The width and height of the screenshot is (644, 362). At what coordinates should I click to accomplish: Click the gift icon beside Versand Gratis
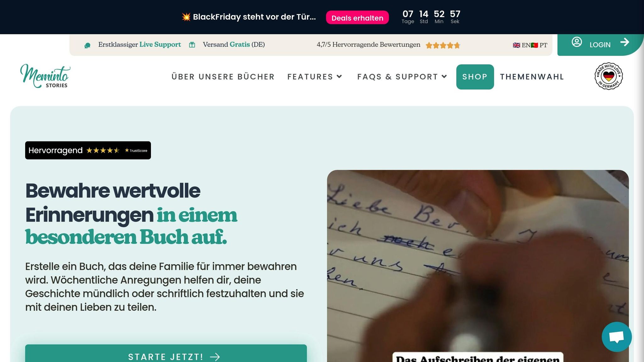click(x=192, y=45)
